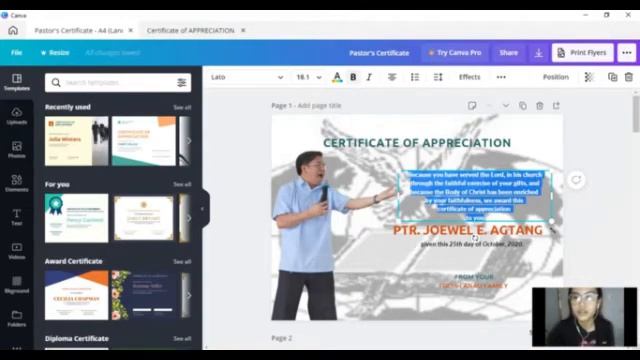Go to Canva home icon
The width and height of the screenshot is (640, 360).
tap(13, 31)
